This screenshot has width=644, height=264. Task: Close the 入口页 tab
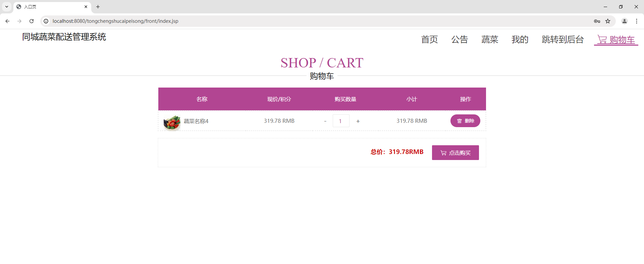(x=86, y=7)
